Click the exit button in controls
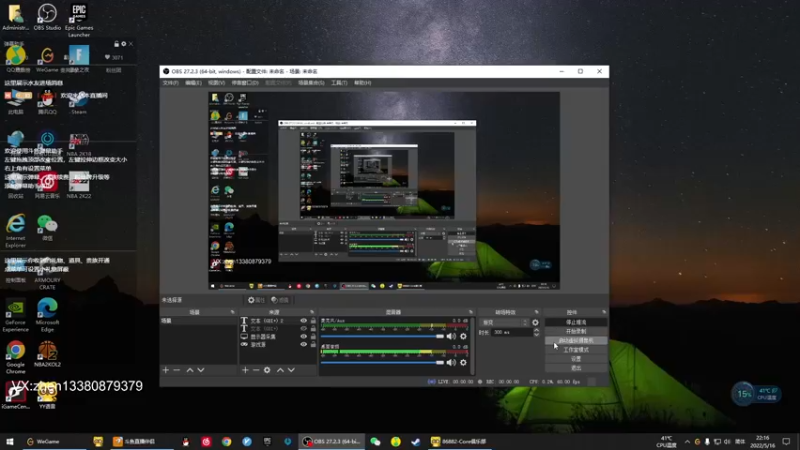Image resolution: width=800 pixels, height=450 pixels. coord(576,368)
